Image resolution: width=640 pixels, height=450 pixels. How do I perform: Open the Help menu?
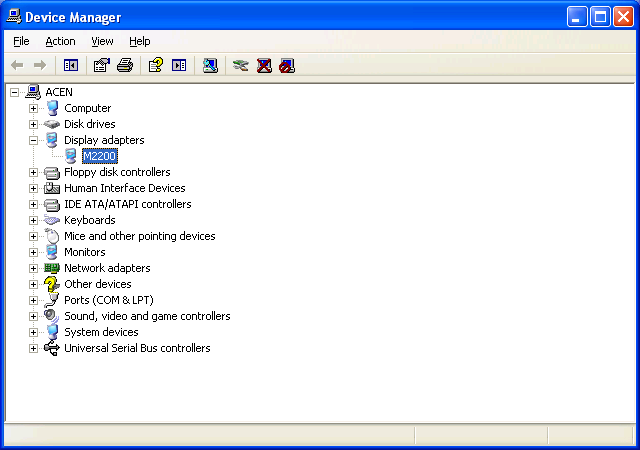(x=140, y=41)
